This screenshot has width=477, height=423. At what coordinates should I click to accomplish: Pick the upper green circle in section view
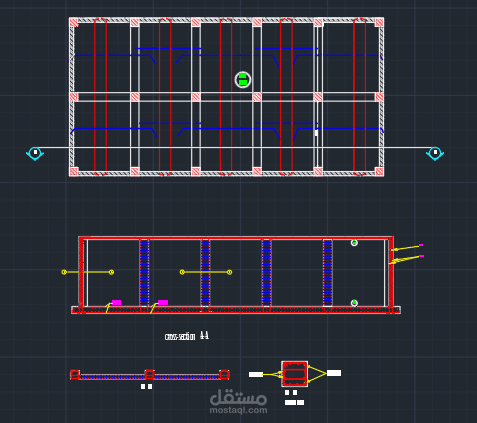coord(354,243)
